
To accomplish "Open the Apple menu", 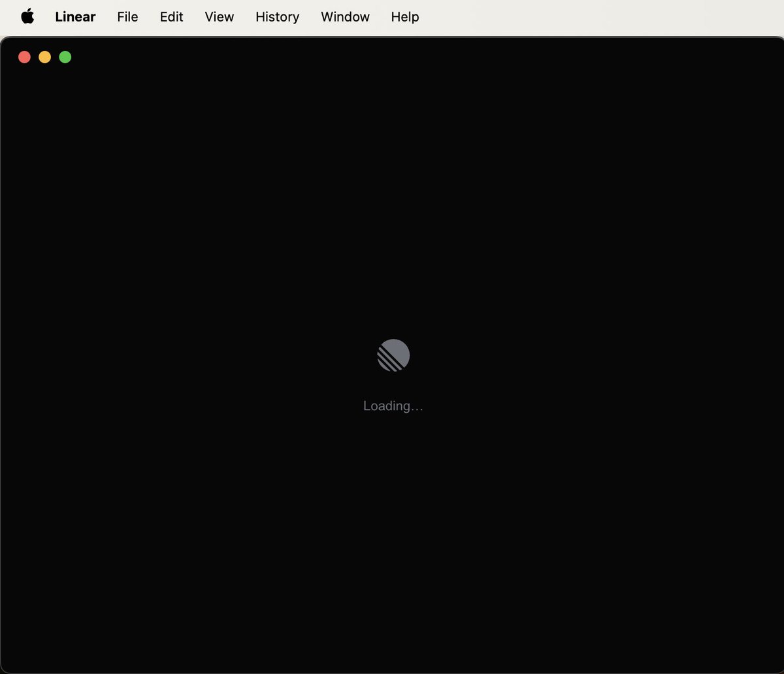I will 27,17.
